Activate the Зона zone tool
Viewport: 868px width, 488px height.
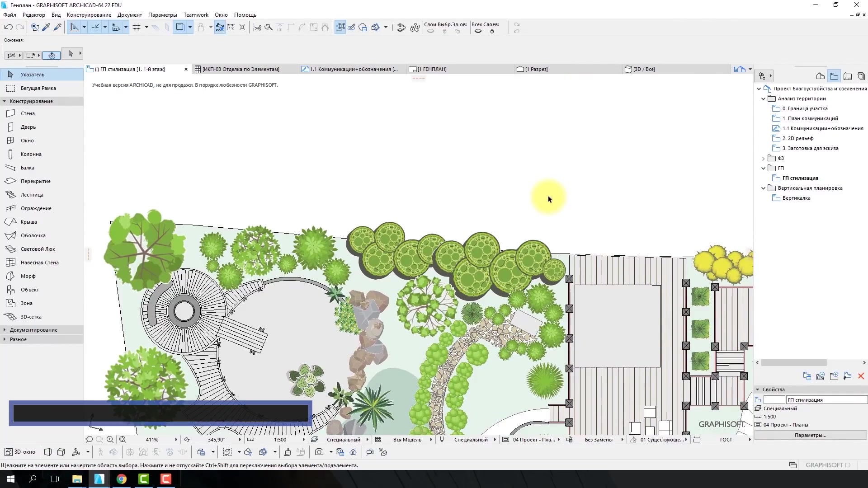tap(26, 303)
